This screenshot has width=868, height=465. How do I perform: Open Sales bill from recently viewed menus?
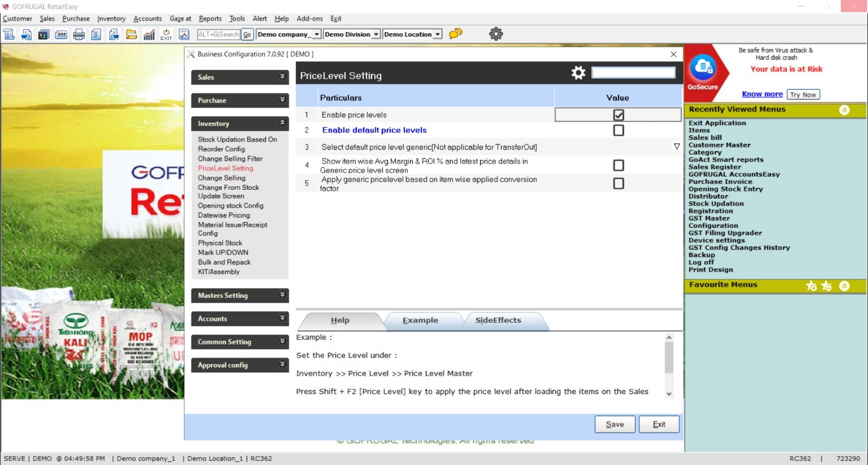pos(705,138)
